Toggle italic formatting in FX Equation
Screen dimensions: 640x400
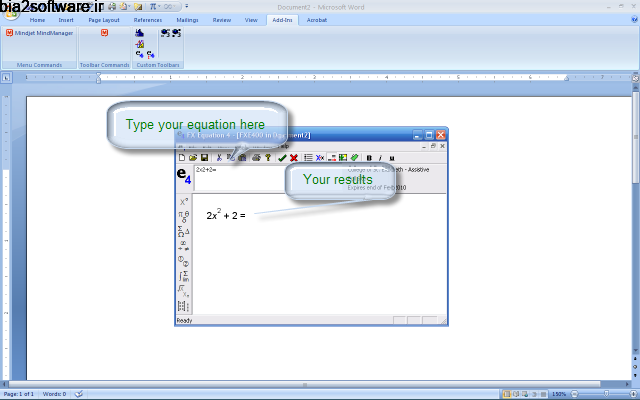pos(379,157)
